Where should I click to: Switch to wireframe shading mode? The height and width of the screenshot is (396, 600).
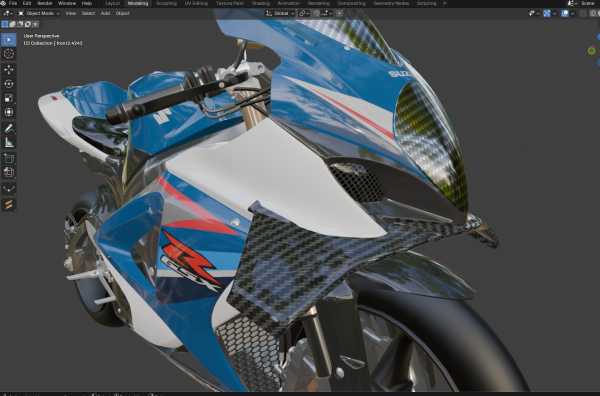(593, 13)
